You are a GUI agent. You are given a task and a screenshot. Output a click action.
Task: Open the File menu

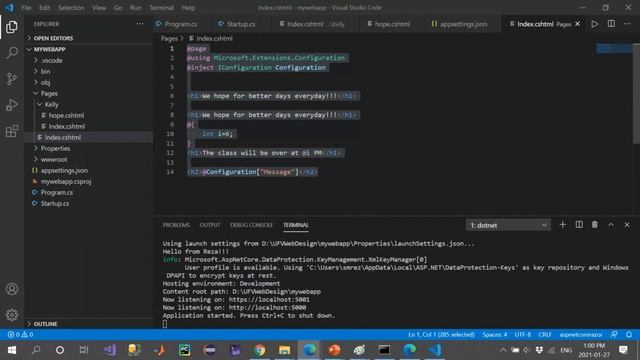tap(27, 7)
